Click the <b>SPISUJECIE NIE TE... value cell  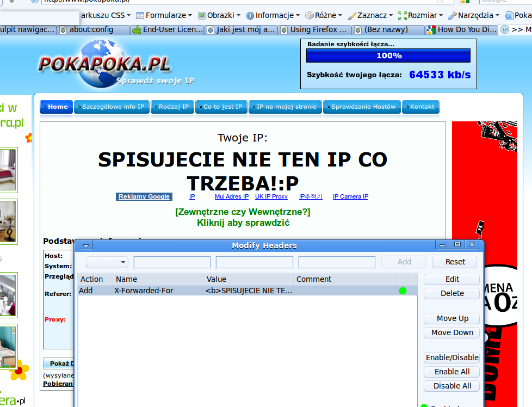[x=249, y=291]
